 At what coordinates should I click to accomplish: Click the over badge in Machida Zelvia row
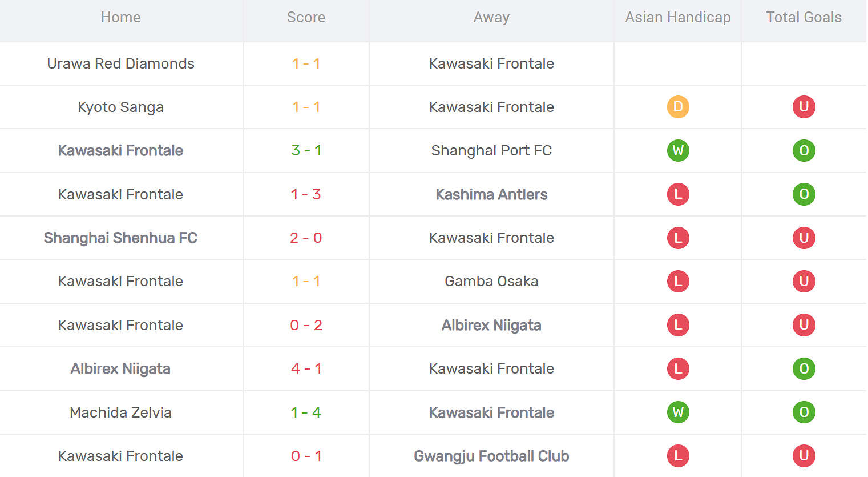804,412
